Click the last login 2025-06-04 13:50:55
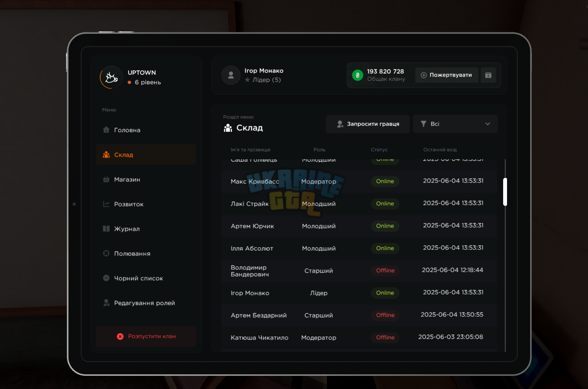The image size is (588, 389). point(452,315)
